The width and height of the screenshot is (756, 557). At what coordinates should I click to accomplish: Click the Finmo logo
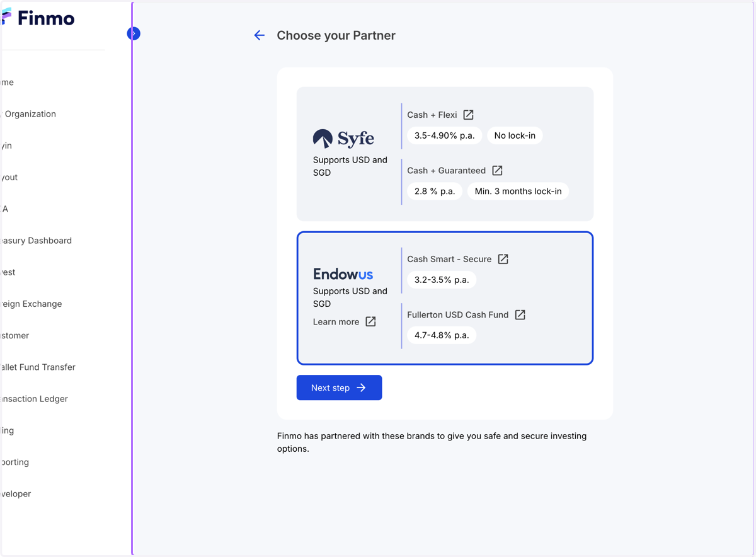coord(38,18)
